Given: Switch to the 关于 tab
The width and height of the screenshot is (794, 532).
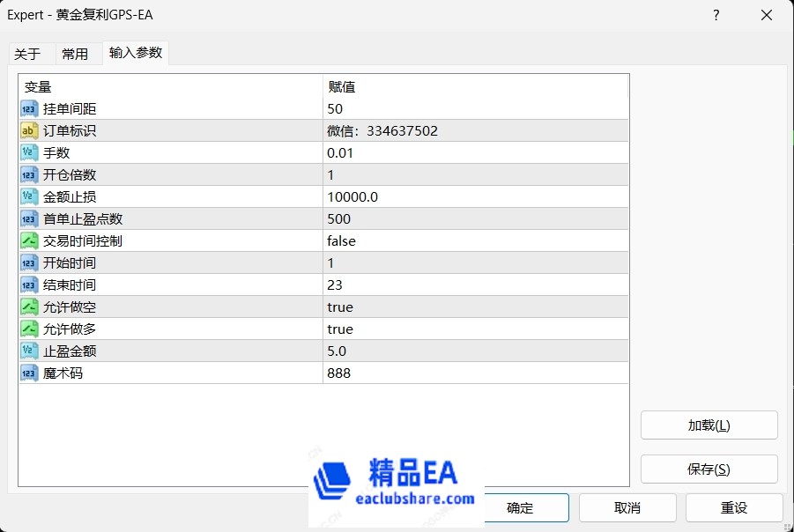Looking at the screenshot, I should pyautogui.click(x=27, y=54).
